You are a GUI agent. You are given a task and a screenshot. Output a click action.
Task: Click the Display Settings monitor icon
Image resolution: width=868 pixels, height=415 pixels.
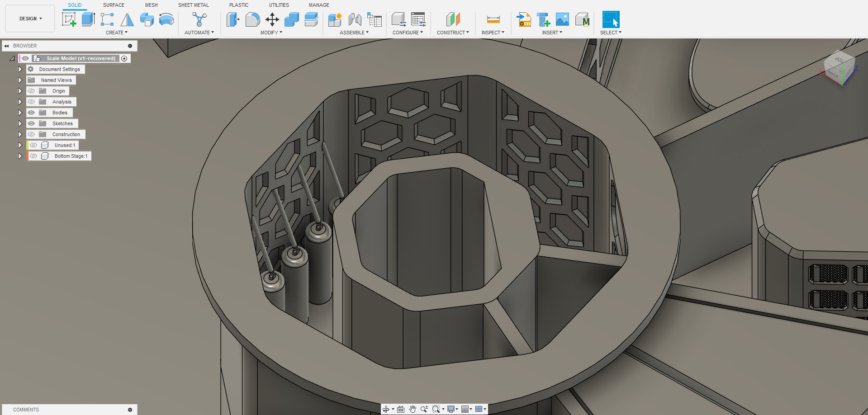(x=451, y=409)
